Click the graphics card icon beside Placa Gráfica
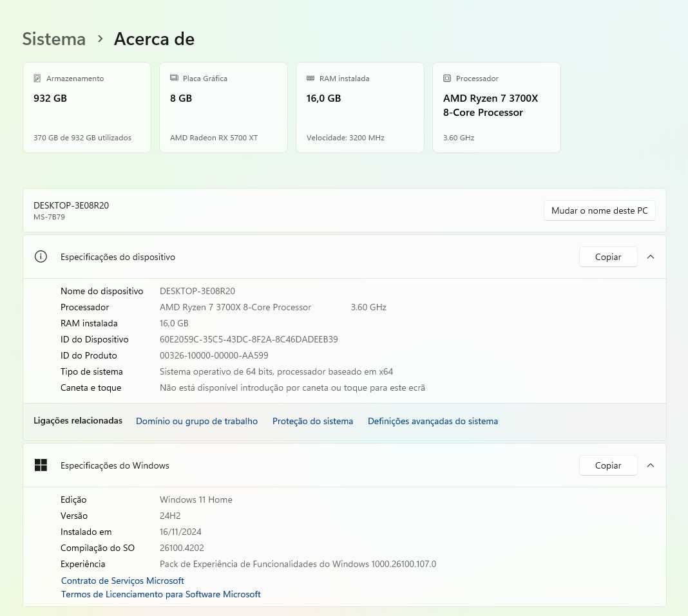The width and height of the screenshot is (688, 616). point(174,78)
